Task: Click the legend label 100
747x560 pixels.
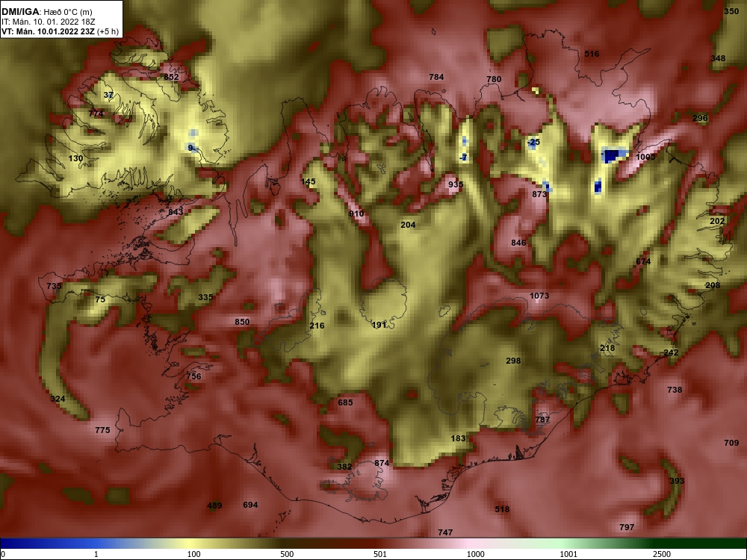Action: point(194,554)
